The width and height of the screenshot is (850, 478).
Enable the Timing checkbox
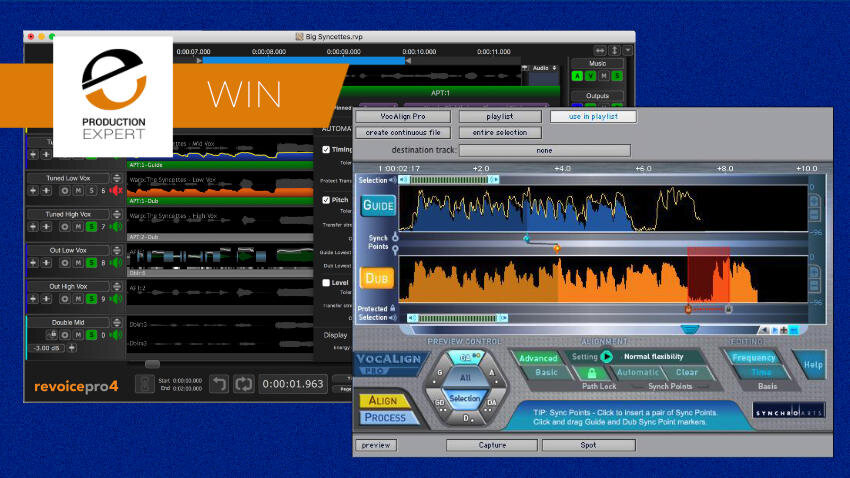(326, 150)
